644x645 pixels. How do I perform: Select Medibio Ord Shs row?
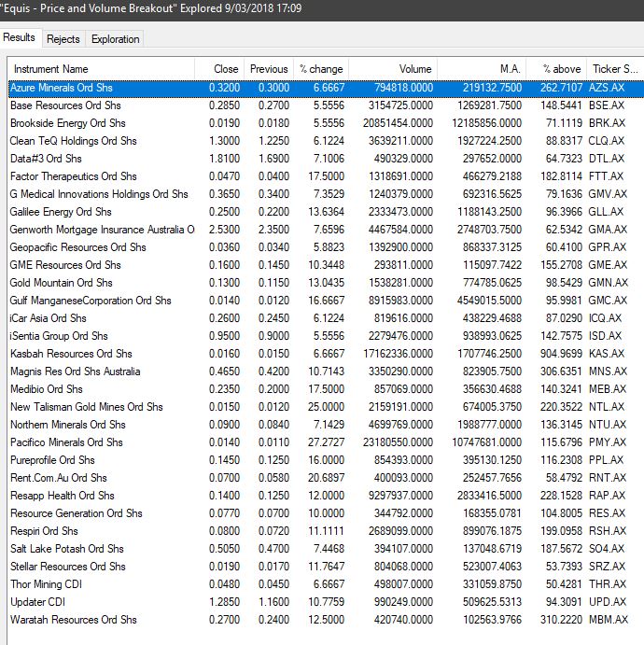(x=326, y=388)
